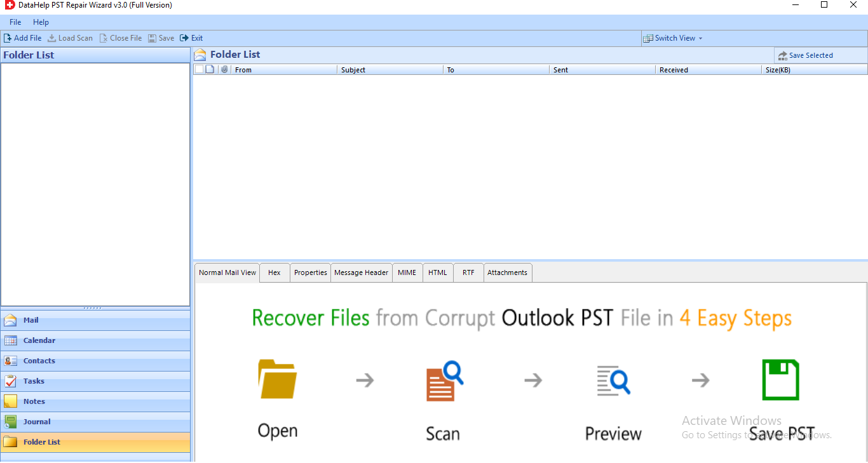
Task: Click the document icon column header
Action: click(x=210, y=69)
